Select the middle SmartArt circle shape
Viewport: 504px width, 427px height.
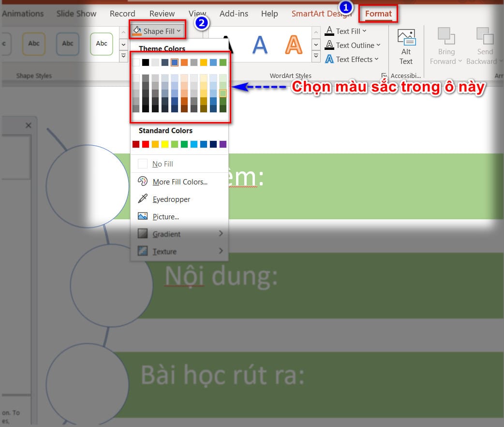click(112, 286)
